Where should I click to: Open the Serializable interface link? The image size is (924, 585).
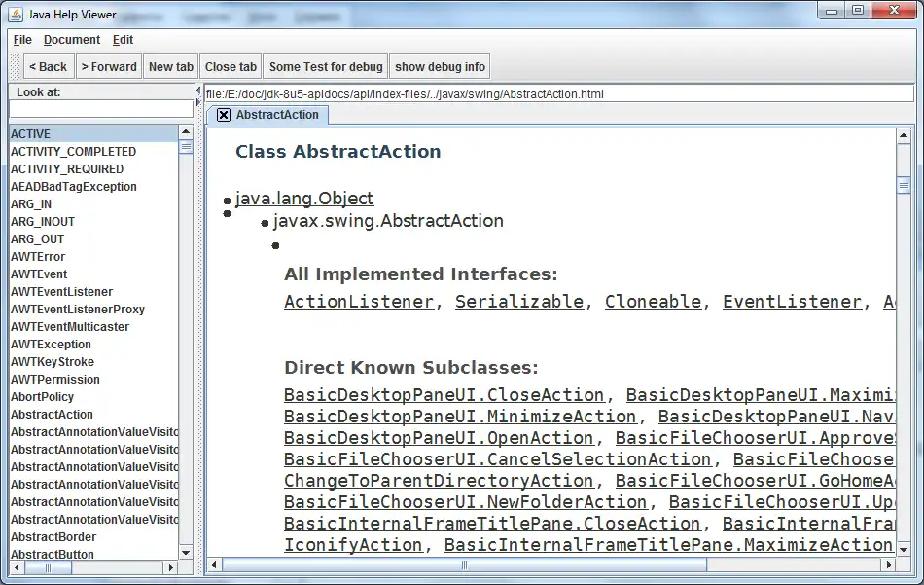(519, 302)
